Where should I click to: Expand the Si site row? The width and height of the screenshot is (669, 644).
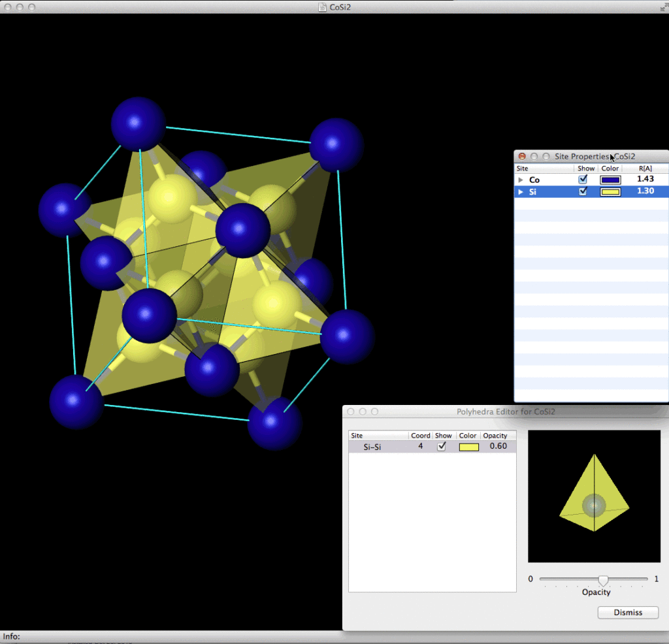pos(521,192)
